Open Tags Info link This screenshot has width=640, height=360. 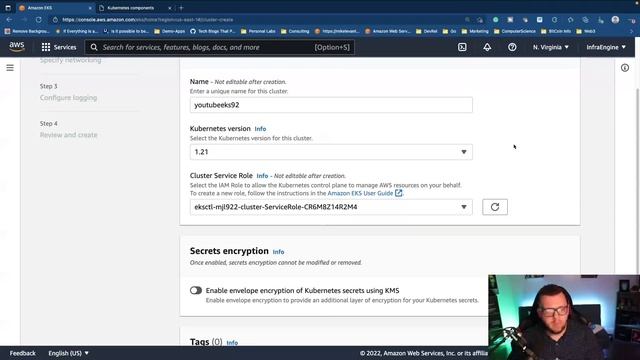pos(232,343)
